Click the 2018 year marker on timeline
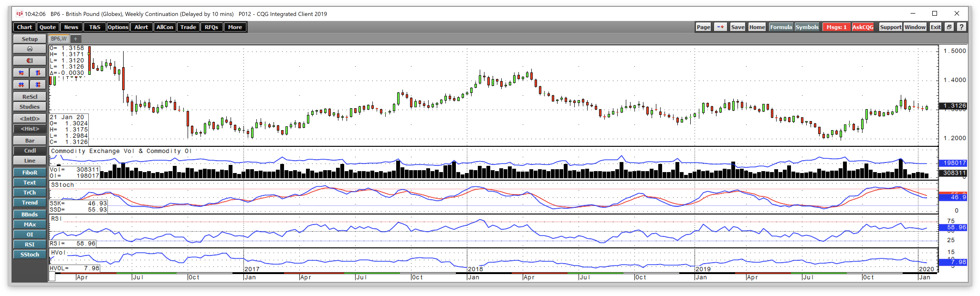Image resolution: width=980 pixels, height=296 pixels. tap(475, 269)
